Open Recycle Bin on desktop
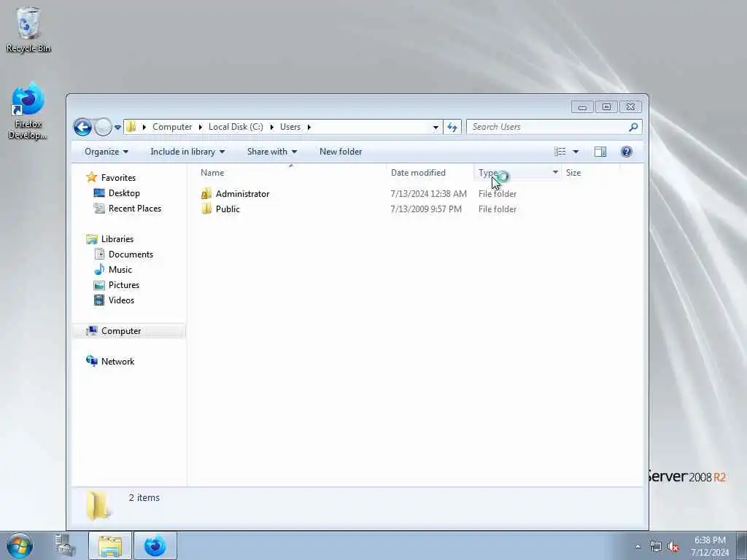Viewport: 747px width, 560px height. (x=28, y=29)
